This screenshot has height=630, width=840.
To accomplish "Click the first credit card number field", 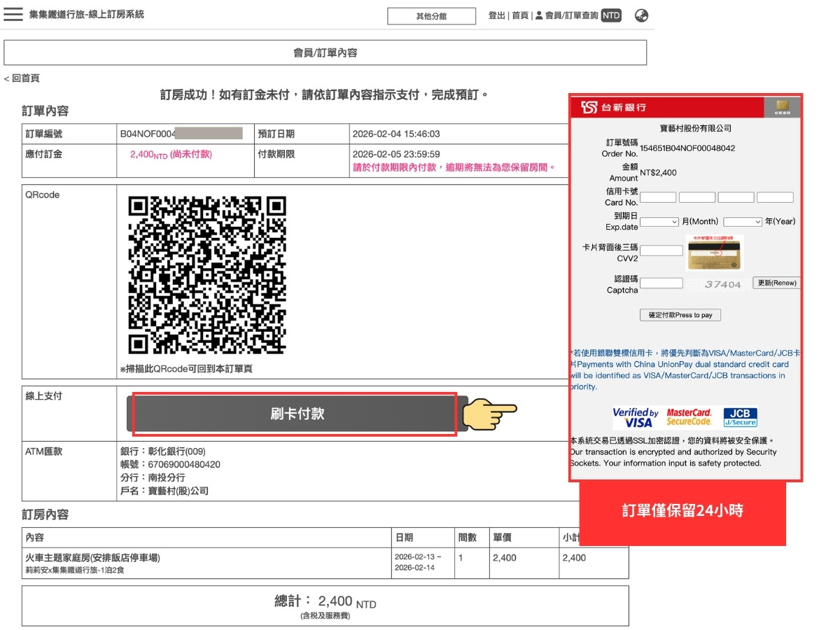I will tap(657, 197).
